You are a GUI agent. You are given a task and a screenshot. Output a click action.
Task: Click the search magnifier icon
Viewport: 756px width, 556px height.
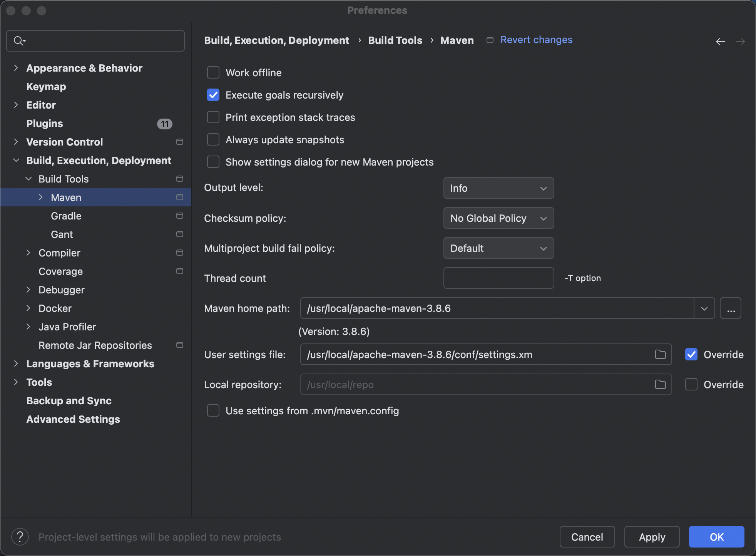click(x=18, y=40)
